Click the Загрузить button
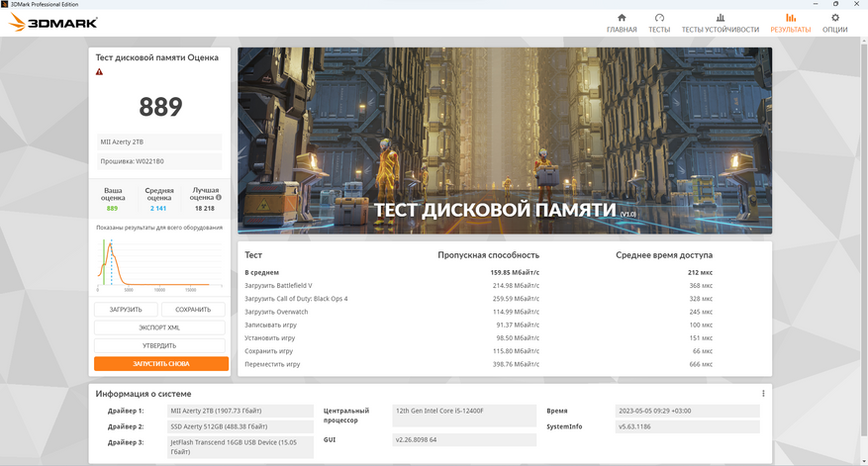The height and width of the screenshot is (466, 868). pyautogui.click(x=126, y=310)
